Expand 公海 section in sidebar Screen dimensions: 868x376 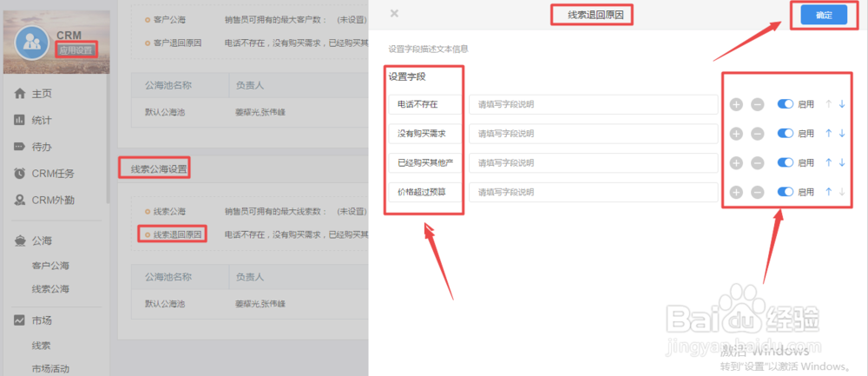[x=42, y=241]
